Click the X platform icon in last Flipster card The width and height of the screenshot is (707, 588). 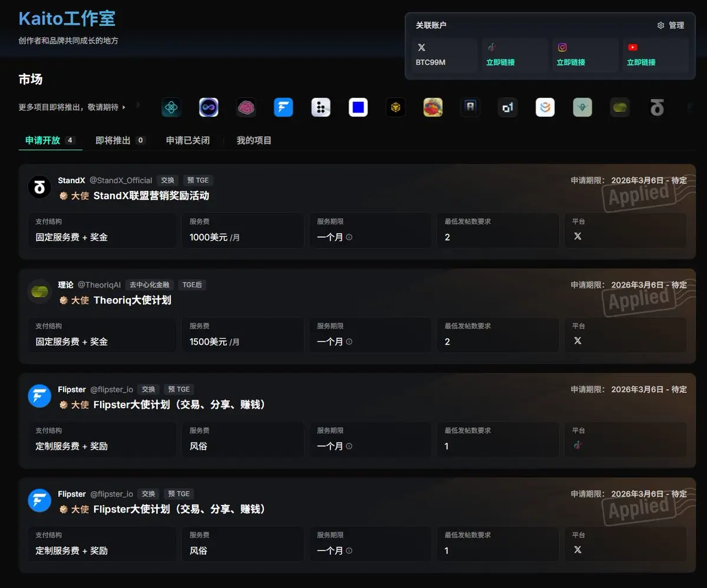577,549
